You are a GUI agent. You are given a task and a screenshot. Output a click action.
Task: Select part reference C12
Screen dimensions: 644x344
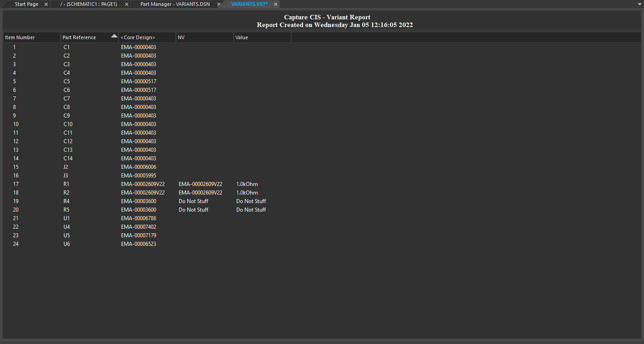(x=68, y=141)
